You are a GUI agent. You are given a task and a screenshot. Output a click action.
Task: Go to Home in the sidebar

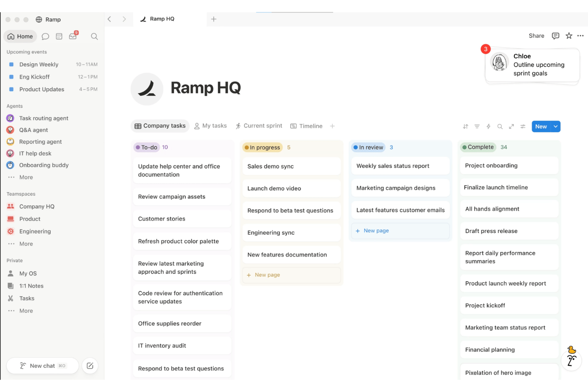click(x=20, y=37)
